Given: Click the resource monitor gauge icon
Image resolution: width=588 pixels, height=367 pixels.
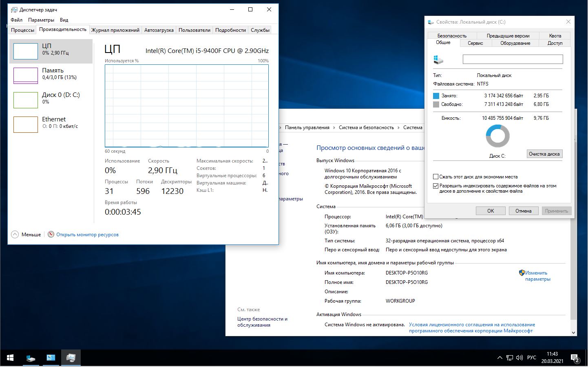Looking at the screenshot, I should pyautogui.click(x=51, y=234).
